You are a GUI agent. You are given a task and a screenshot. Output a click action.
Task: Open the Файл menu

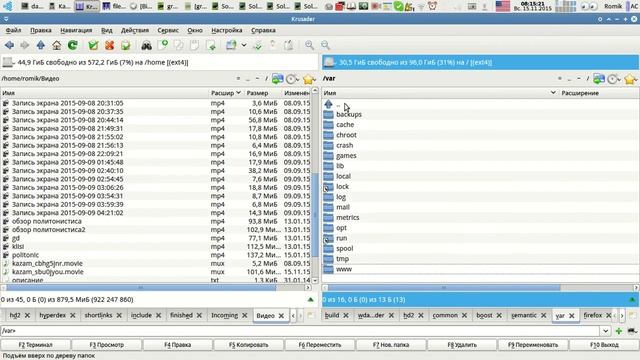pos(13,30)
